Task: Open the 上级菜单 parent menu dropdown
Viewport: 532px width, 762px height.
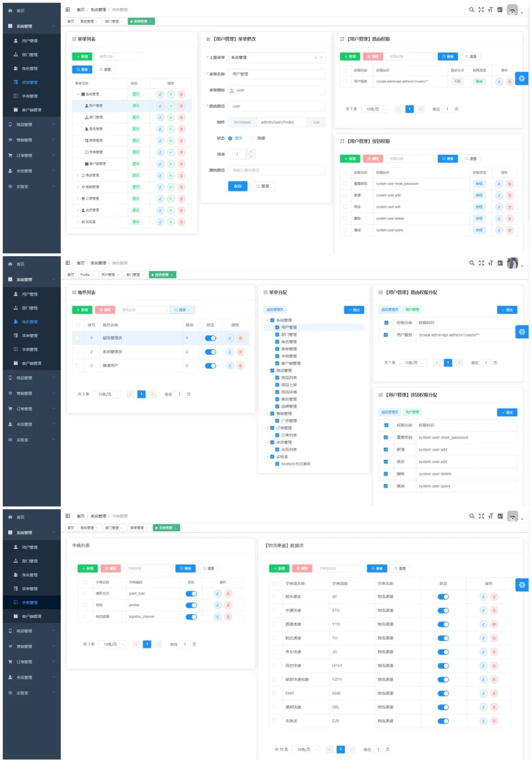Action: coord(277,58)
